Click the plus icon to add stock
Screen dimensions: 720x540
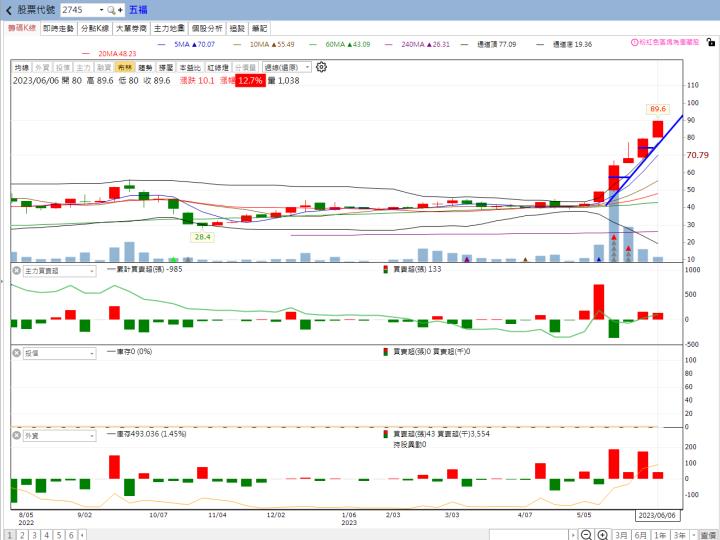pos(120,9)
